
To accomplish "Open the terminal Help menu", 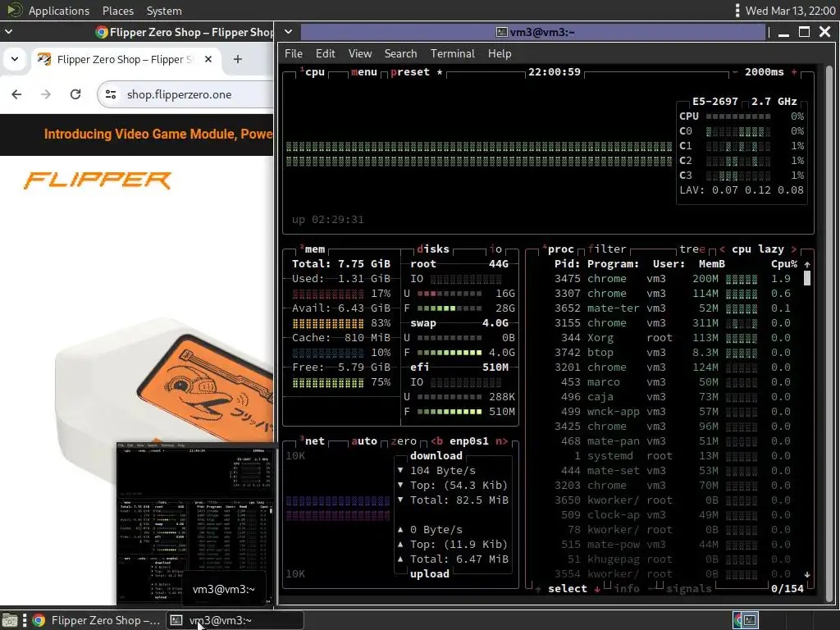I will [x=500, y=53].
